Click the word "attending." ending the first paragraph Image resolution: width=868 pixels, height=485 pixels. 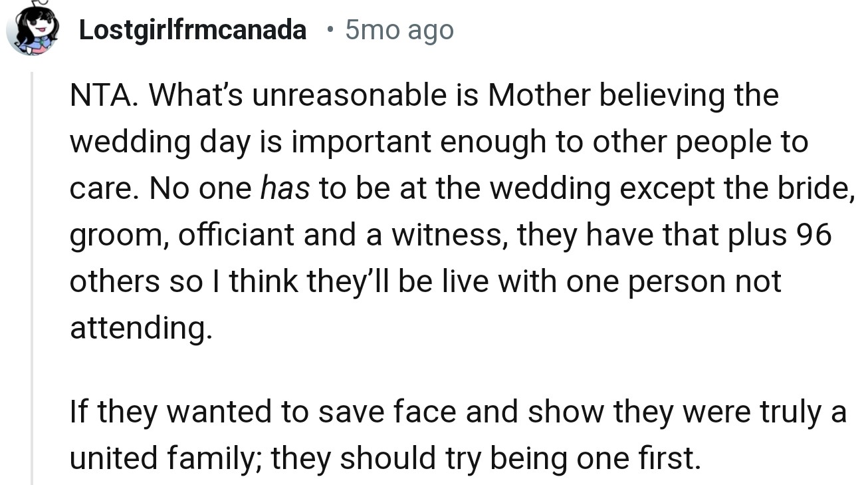tap(141, 329)
